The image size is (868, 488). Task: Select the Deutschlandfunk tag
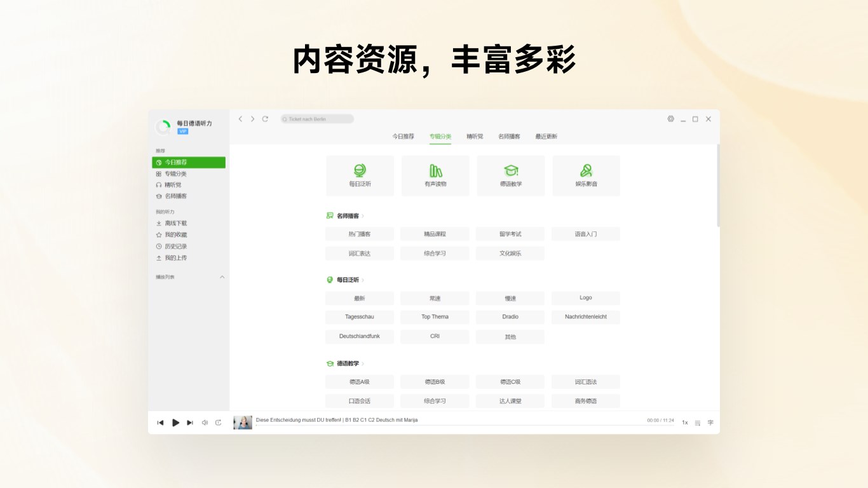tap(360, 336)
